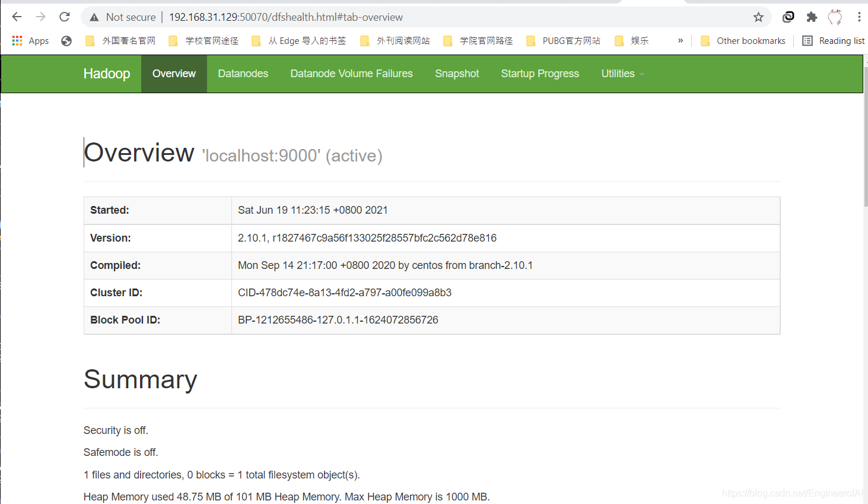Click the Summary heading
The height and width of the screenshot is (504, 868).
point(141,379)
